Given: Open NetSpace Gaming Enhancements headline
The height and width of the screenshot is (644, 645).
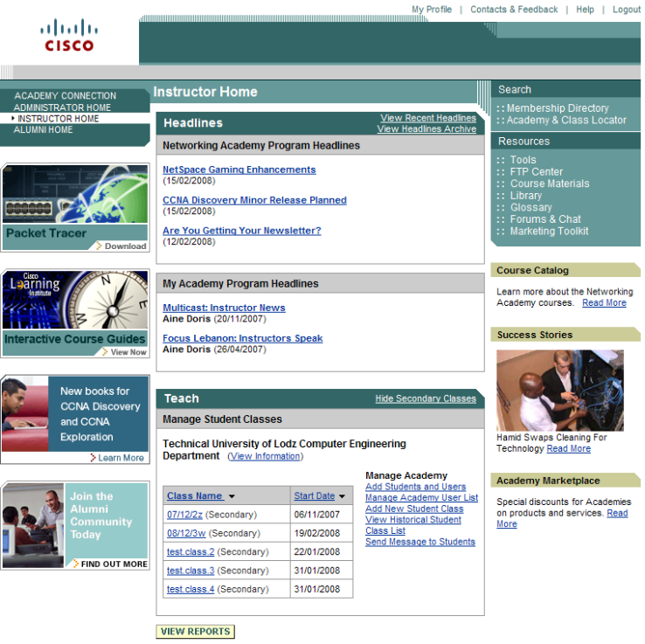Looking at the screenshot, I should coord(239,170).
